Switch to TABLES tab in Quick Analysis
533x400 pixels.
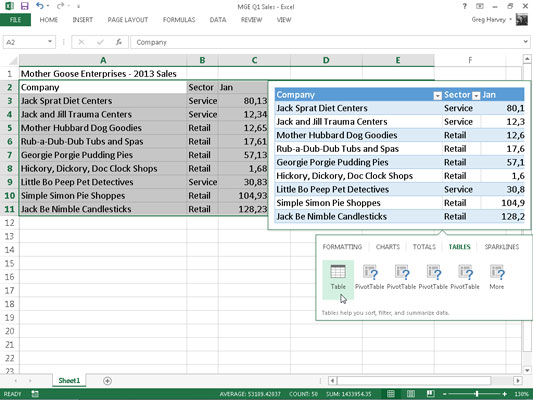[460, 247]
